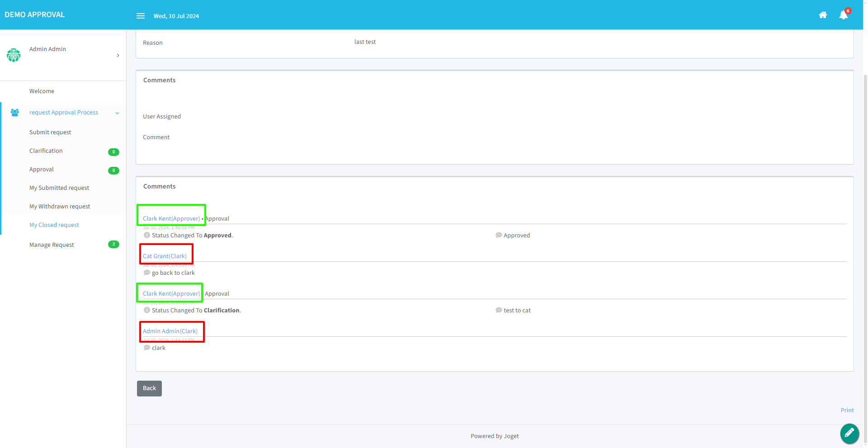Click the Print link
The image size is (868, 448).
coord(847,410)
